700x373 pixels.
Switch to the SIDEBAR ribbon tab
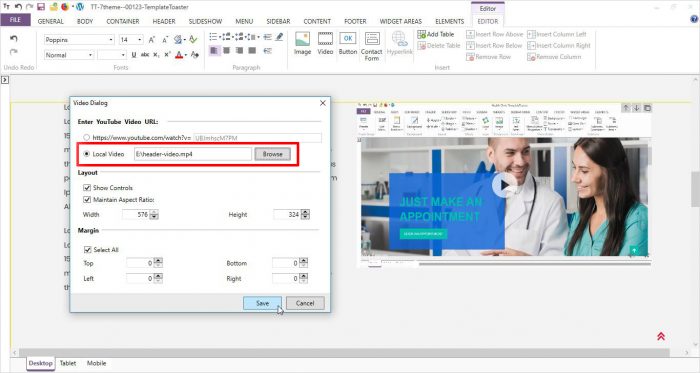pos(278,21)
